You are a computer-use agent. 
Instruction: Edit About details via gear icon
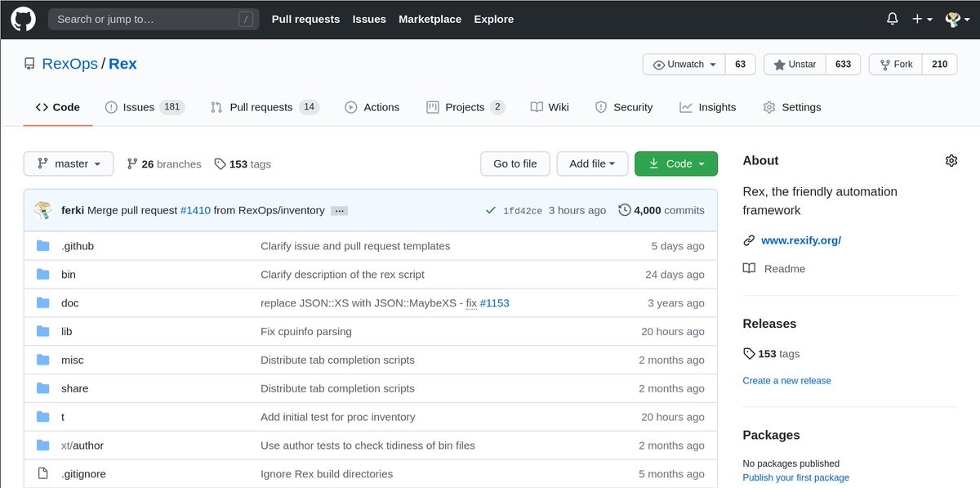coord(951,161)
